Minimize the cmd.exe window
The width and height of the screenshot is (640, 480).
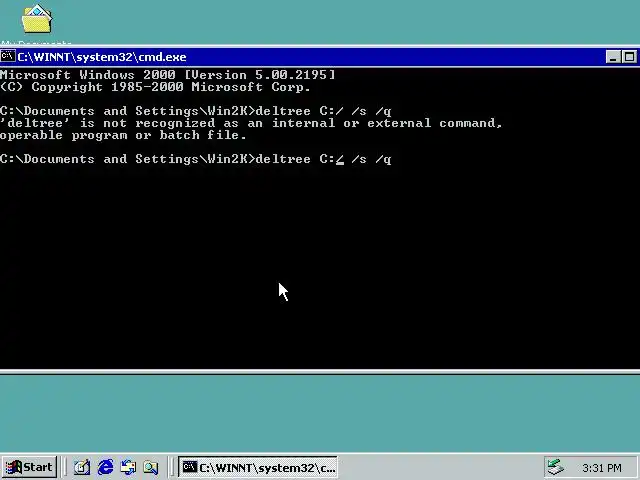point(613,57)
